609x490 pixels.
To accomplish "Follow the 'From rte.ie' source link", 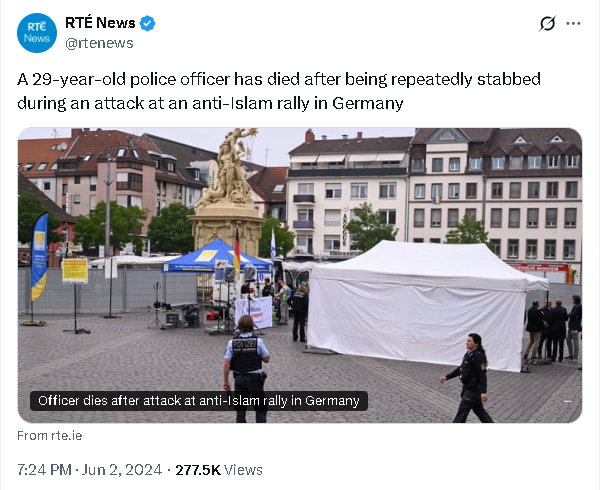I will click(x=50, y=436).
